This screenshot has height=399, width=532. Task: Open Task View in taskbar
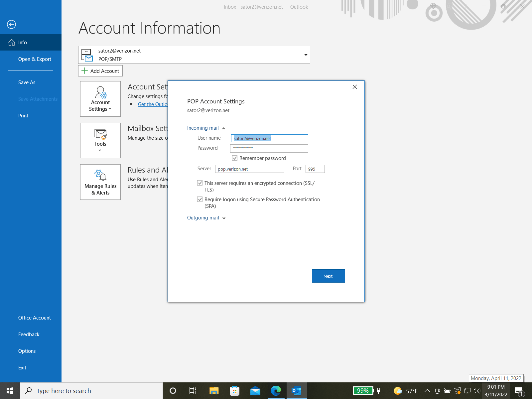point(193,391)
